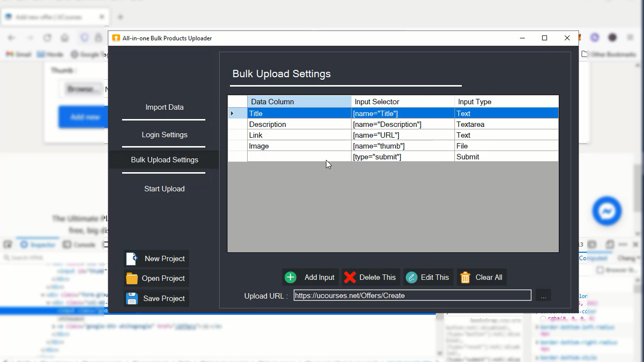
Task: Select the "File" input type cell
Action: click(507, 146)
